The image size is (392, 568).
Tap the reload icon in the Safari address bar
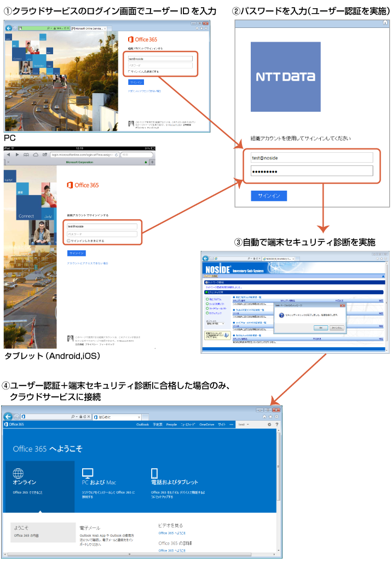pos(116,154)
